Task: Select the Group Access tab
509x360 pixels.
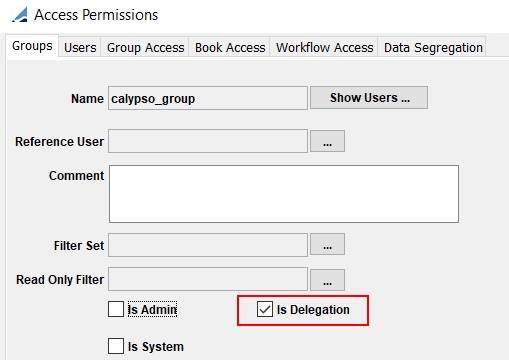Action: 145,47
